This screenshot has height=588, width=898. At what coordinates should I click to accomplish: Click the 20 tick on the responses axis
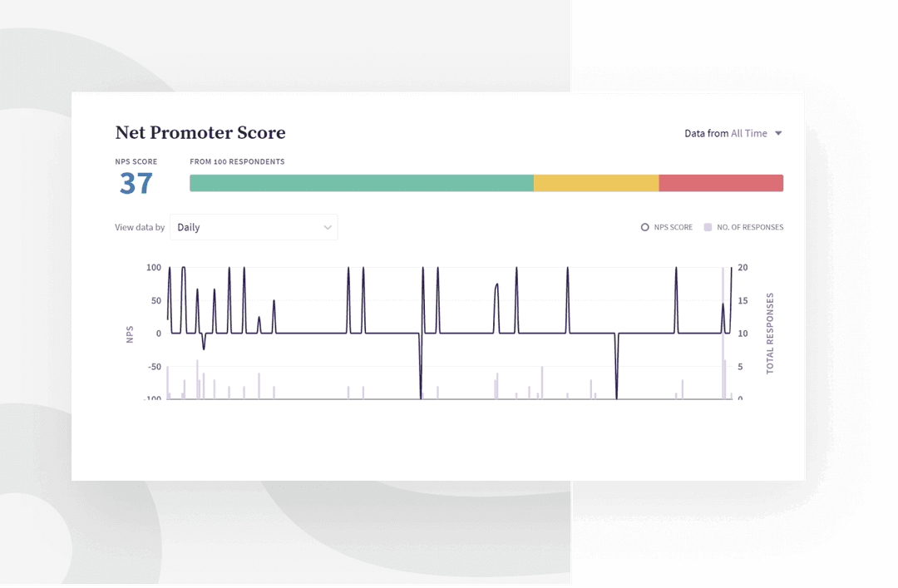743,268
